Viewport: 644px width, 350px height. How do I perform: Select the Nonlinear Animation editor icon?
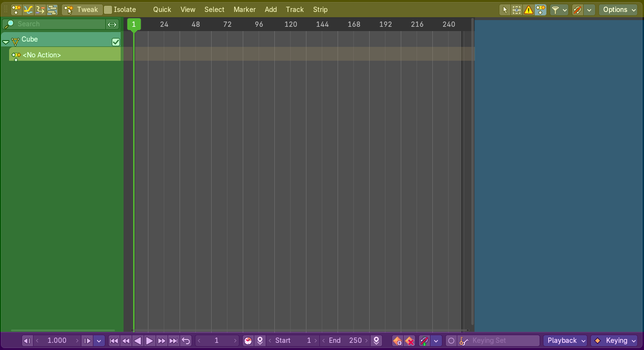coord(52,10)
